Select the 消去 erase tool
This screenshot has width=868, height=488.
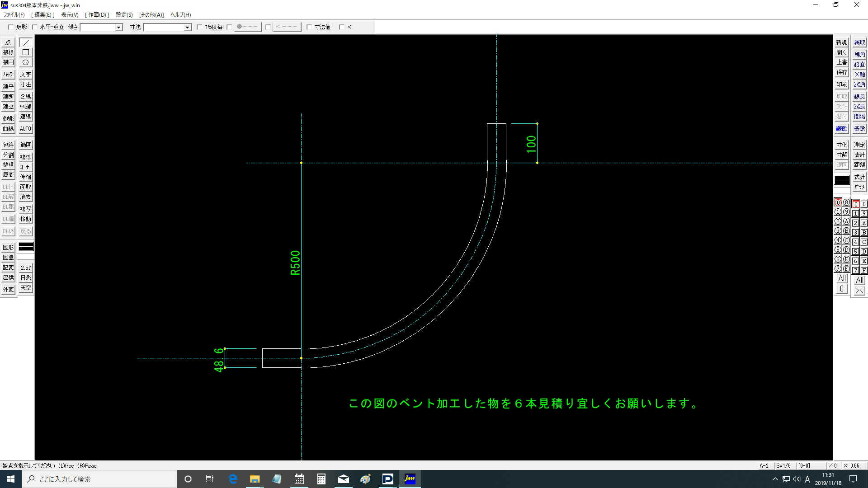(26, 197)
